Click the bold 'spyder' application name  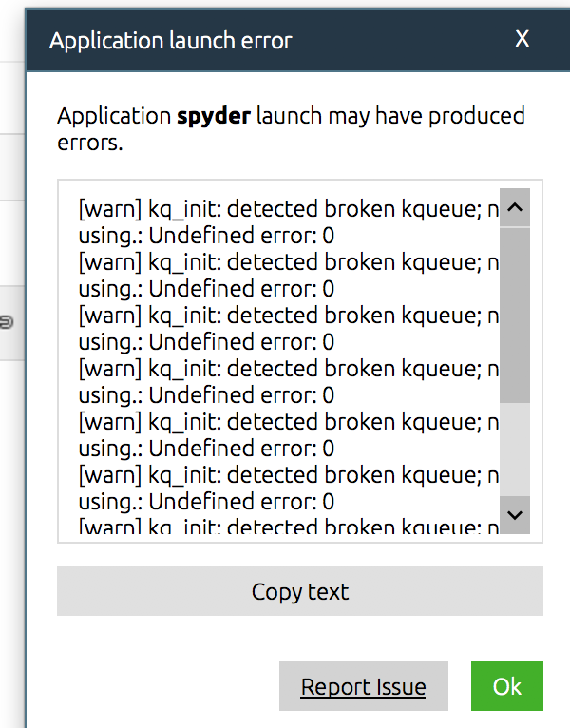pos(214,117)
